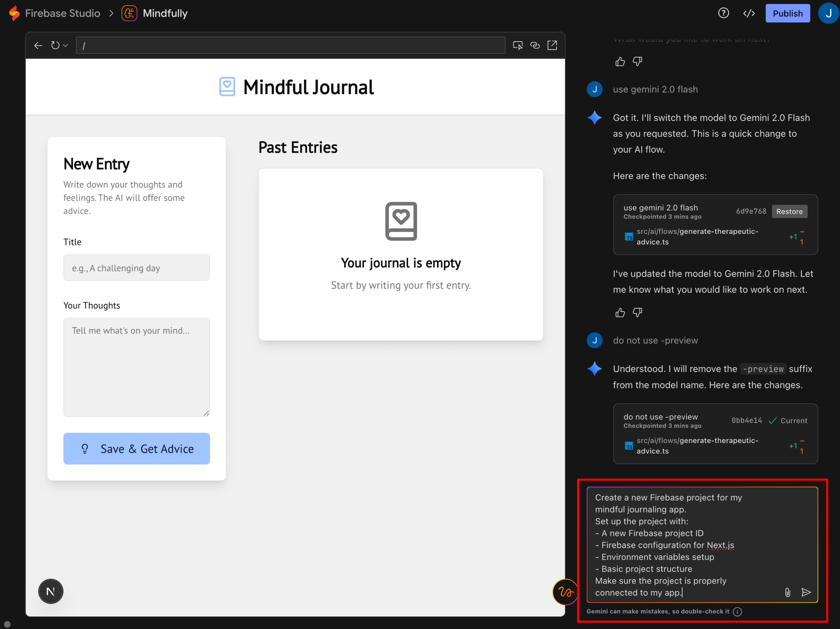Open the preview in a new window

[553, 45]
